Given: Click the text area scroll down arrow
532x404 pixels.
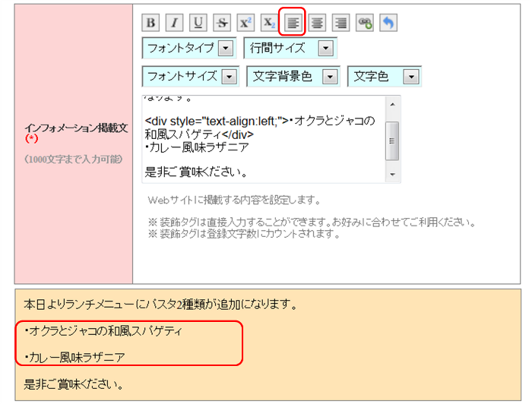Looking at the screenshot, I should point(393,175).
